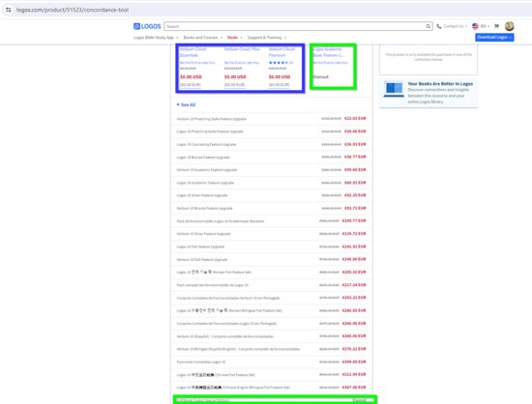Open the Deals menu
Screen dimensions: 532x404
(235, 38)
